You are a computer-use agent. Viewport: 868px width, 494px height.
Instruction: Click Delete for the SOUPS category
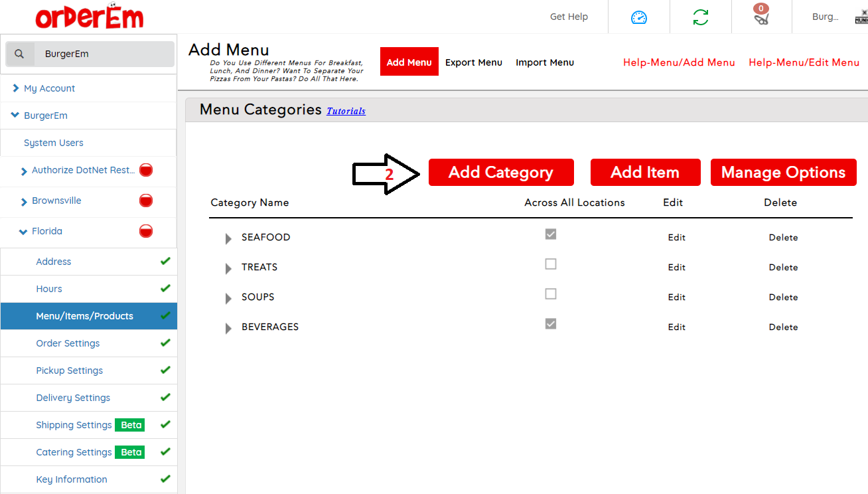(783, 297)
